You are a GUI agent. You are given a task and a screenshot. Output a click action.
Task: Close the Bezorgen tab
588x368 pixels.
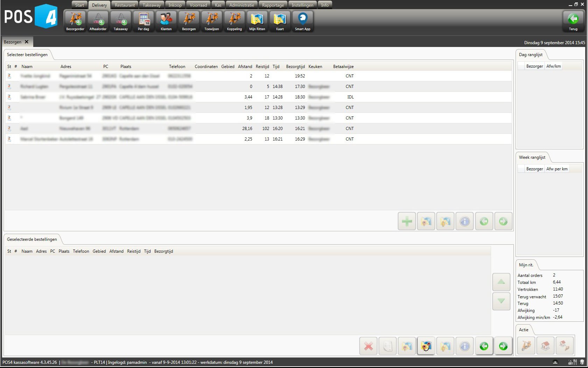[x=27, y=42]
